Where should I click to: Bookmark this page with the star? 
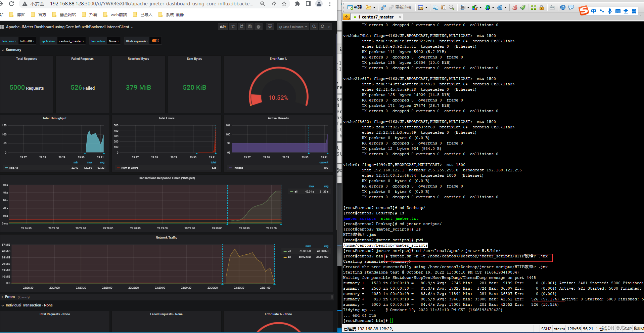point(284,4)
